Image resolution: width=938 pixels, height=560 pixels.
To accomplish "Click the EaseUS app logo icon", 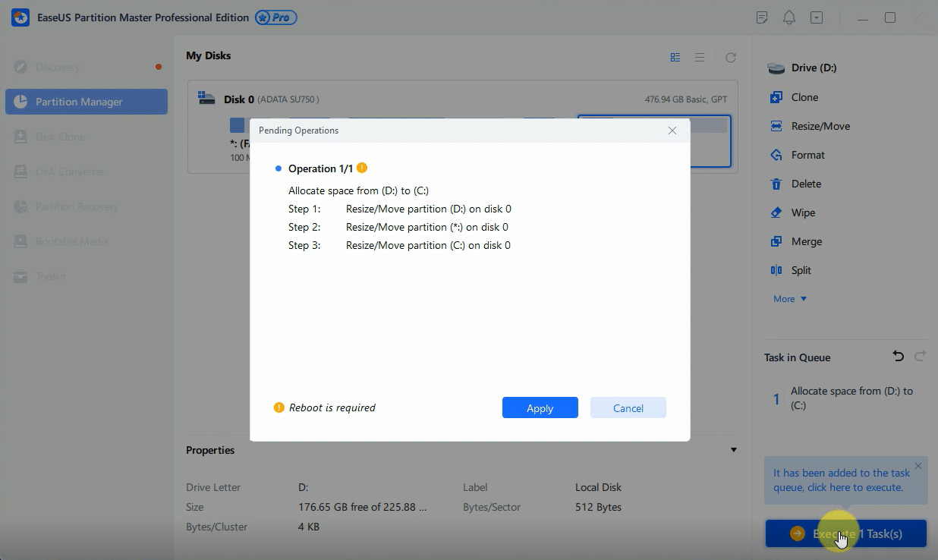I will point(20,17).
